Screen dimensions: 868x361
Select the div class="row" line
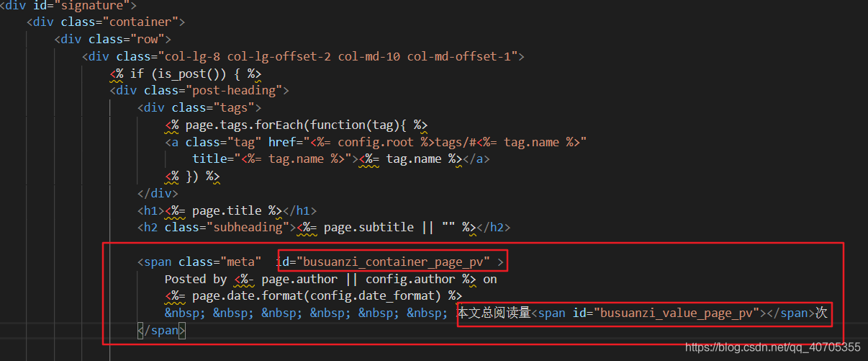(x=112, y=39)
